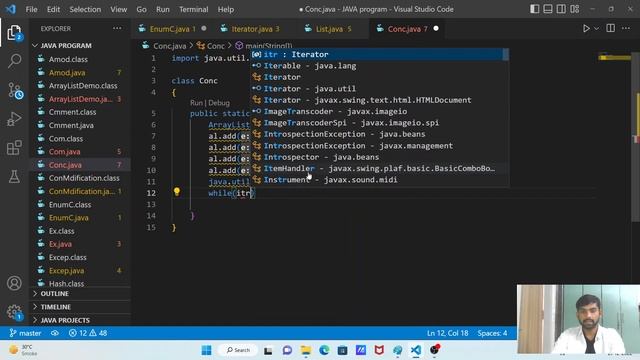Open the Search view icon
Screen dimensions: 640x360
coord(14,61)
